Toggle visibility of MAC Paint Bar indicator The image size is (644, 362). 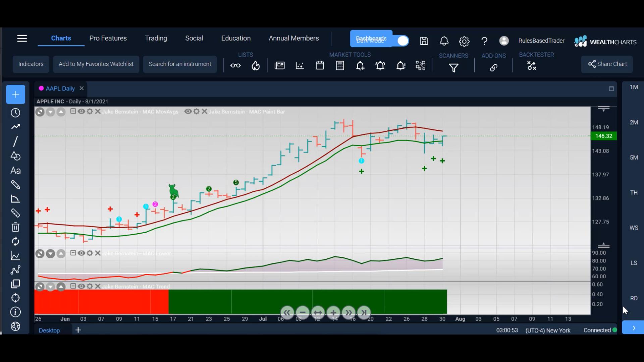click(x=188, y=111)
